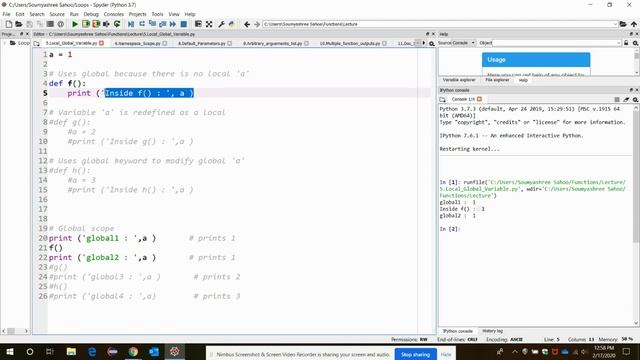
Task: Open the Consoles menu
Action: click(x=113, y=14)
